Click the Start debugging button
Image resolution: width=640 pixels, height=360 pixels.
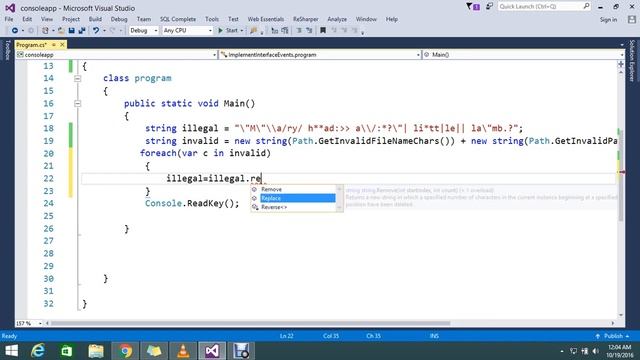(x=228, y=31)
